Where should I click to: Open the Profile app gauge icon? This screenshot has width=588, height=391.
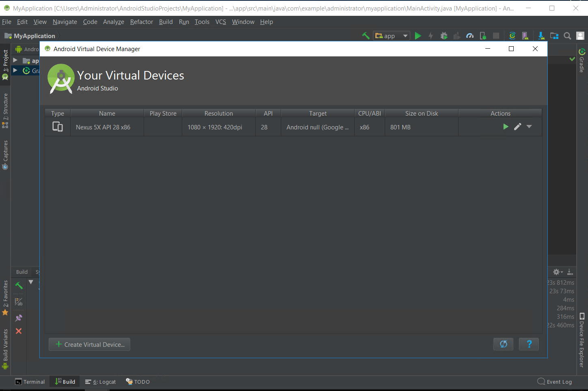click(x=470, y=36)
